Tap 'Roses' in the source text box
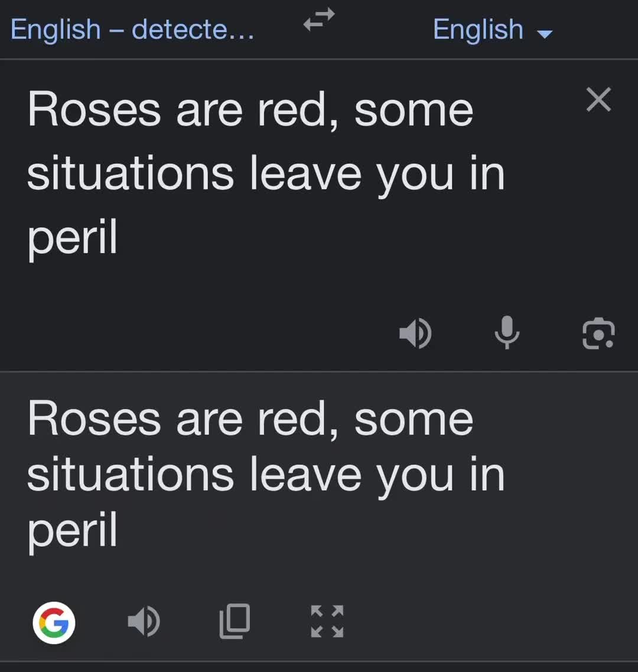638x672 pixels. pos(95,109)
